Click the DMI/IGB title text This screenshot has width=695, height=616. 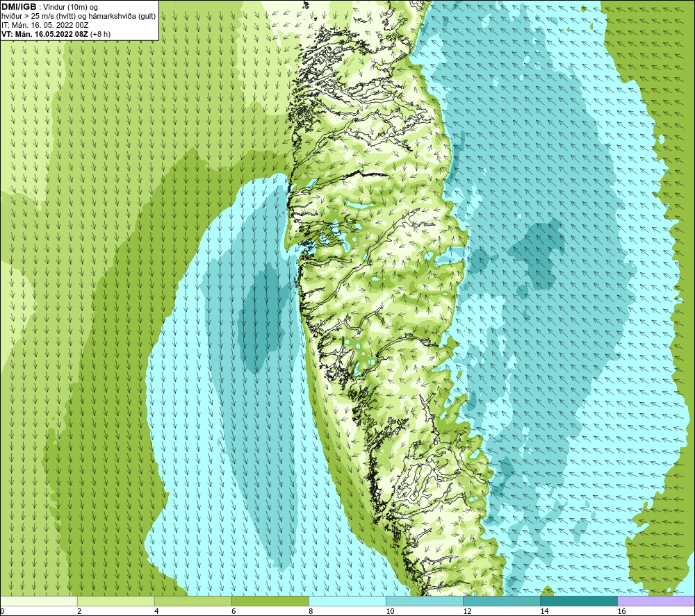pyautogui.click(x=19, y=7)
